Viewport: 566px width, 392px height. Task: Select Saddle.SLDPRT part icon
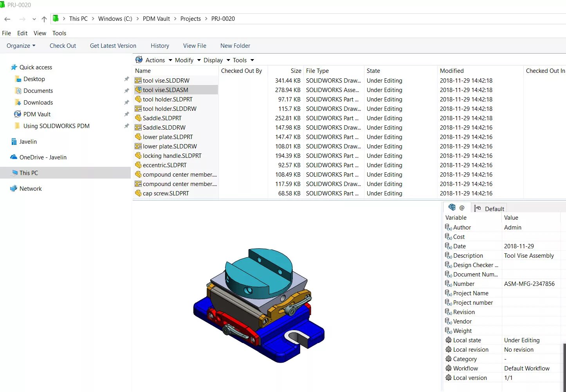(x=138, y=118)
